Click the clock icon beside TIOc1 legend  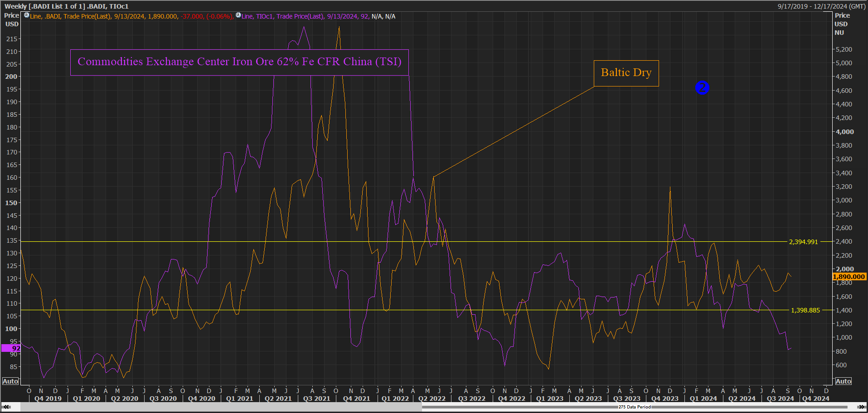tap(238, 15)
